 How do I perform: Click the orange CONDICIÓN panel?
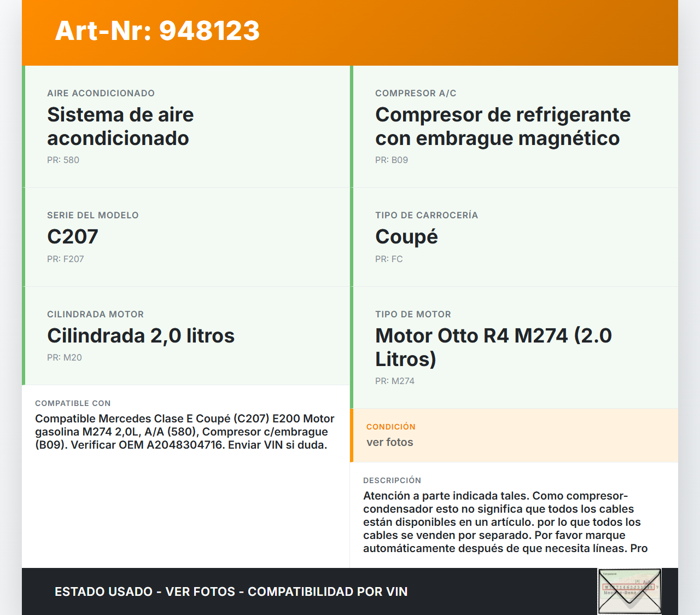tap(514, 436)
